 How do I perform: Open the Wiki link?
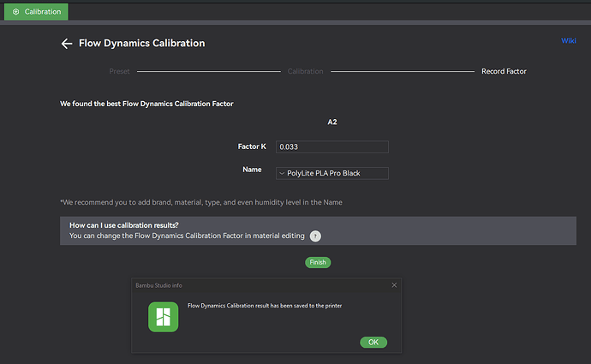click(x=569, y=41)
